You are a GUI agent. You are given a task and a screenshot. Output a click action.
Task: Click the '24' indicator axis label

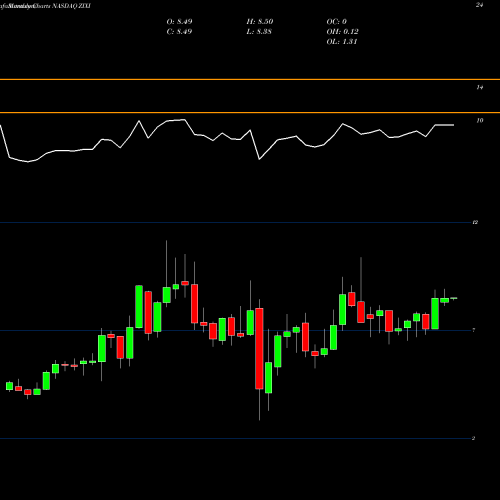pos(479,5)
